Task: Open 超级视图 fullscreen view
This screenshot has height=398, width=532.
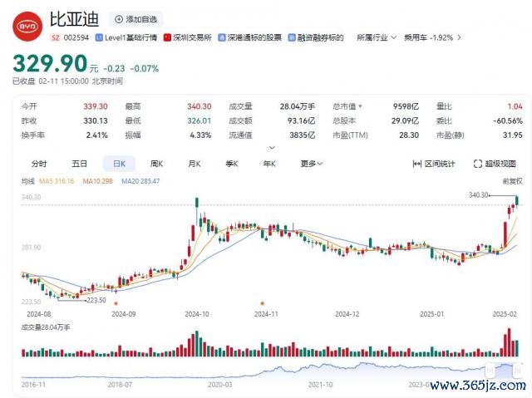Action: pyautogui.click(x=495, y=164)
